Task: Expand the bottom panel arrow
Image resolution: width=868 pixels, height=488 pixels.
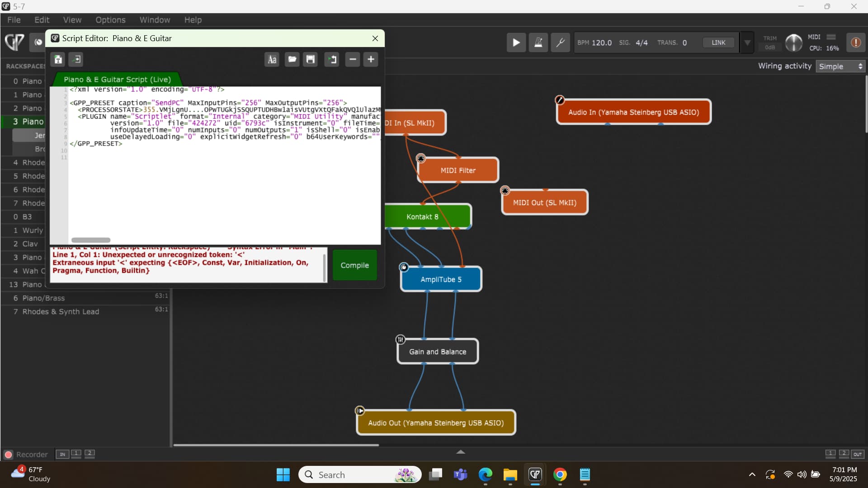Action: coord(461,451)
